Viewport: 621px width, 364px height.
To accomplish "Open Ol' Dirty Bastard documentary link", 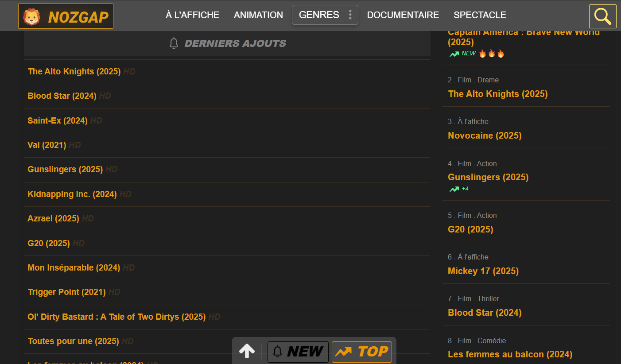I will (x=116, y=317).
